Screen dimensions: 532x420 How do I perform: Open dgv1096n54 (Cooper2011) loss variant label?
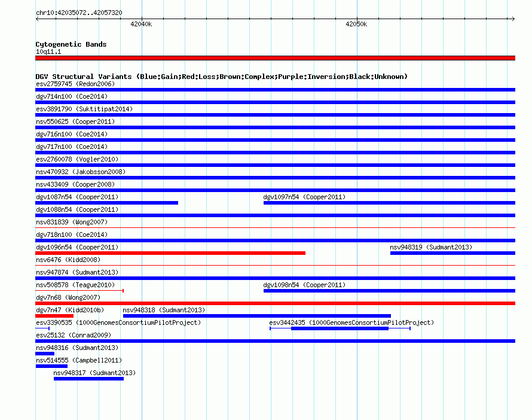77,247
